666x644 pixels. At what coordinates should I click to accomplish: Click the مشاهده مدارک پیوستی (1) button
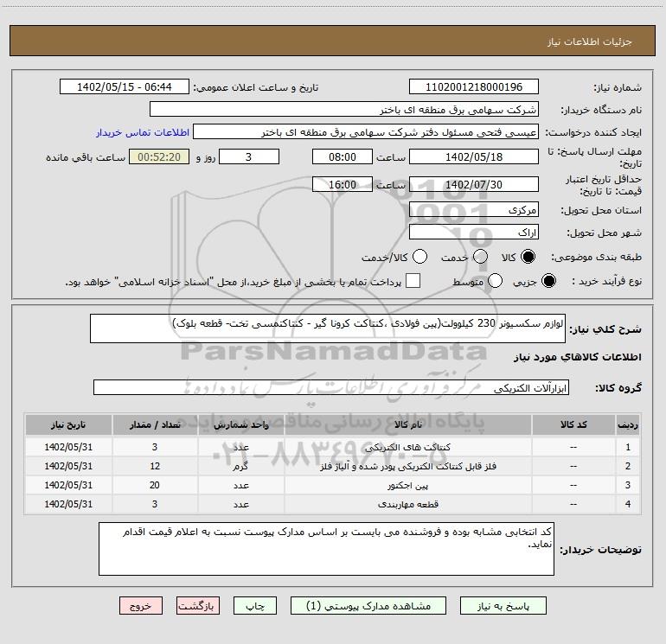pos(368,606)
